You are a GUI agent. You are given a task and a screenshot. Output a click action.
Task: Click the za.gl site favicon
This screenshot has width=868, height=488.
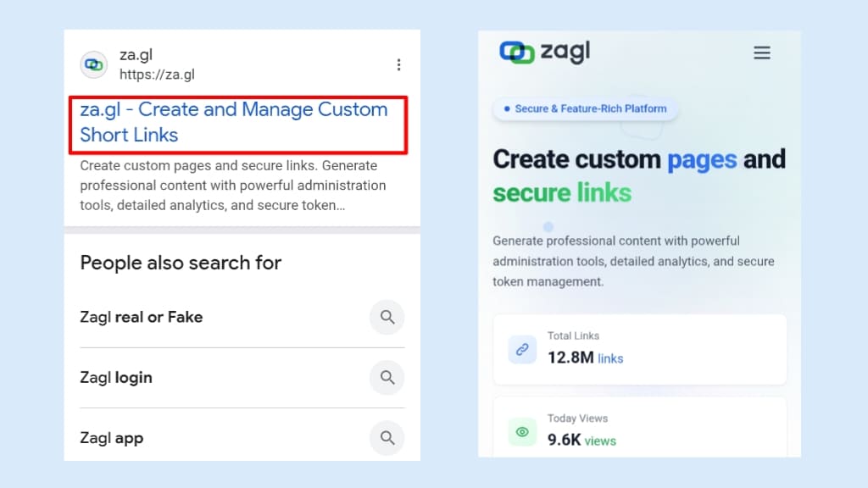click(93, 64)
